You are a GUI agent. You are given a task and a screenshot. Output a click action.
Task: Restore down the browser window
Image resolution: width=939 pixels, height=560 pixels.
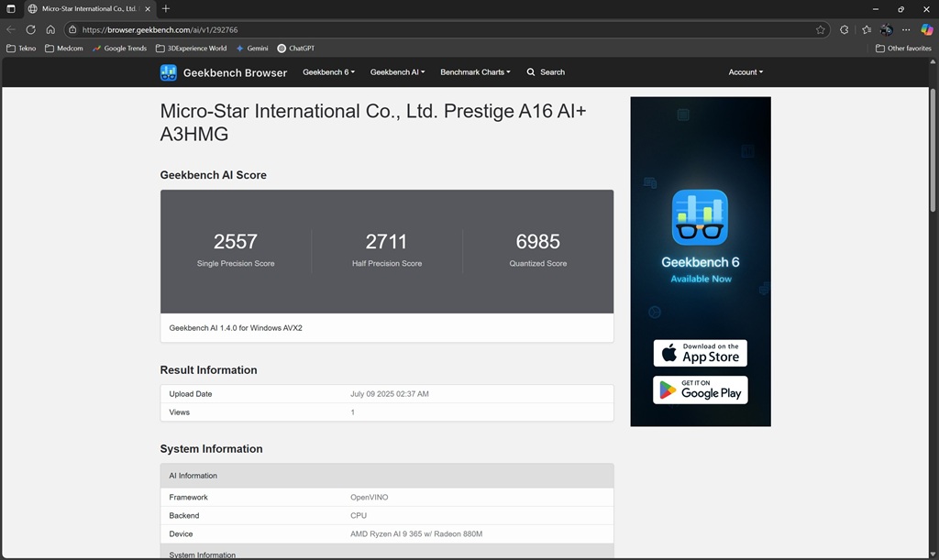900,9
